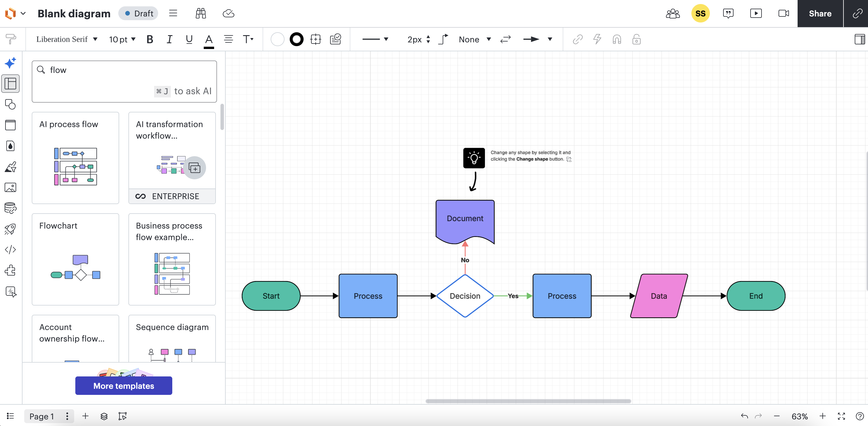The image size is (868, 426).
Task: Open the main hamburger menu
Action: [x=173, y=14]
